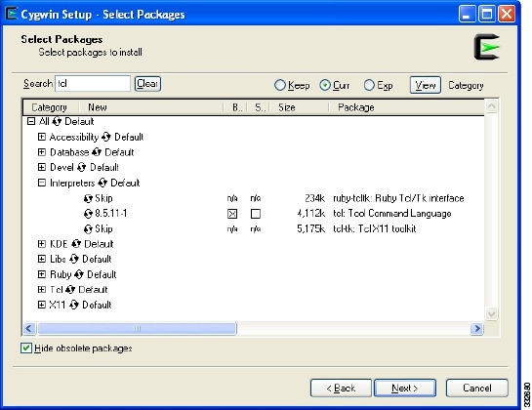Image resolution: width=532 pixels, height=410 pixels.
Task: Expand the Devel category
Action: pos(41,167)
